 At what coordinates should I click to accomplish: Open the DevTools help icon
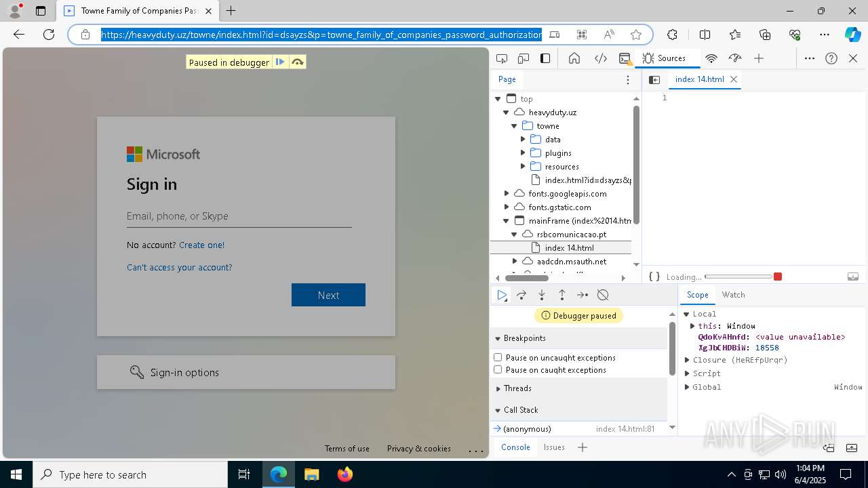[x=831, y=58]
